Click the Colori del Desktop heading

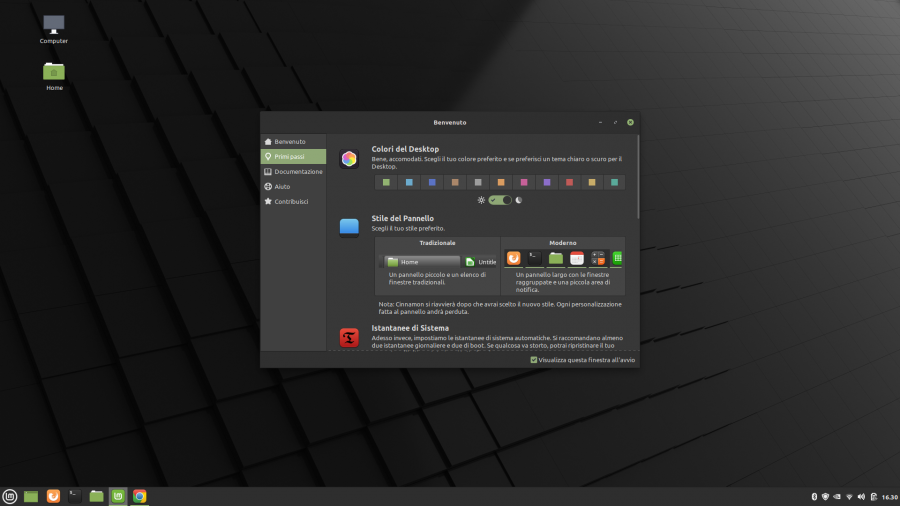(405, 149)
